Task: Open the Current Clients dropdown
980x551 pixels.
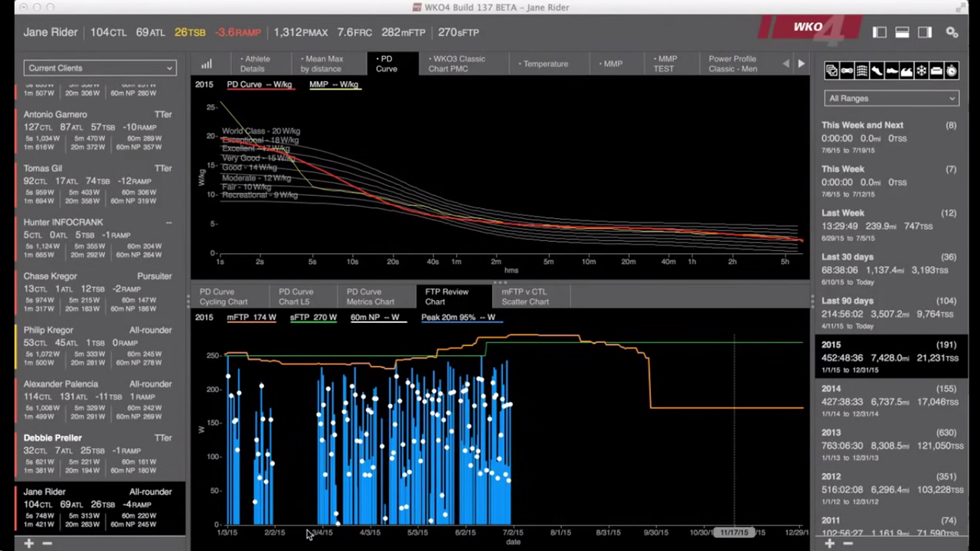Action: [x=100, y=68]
